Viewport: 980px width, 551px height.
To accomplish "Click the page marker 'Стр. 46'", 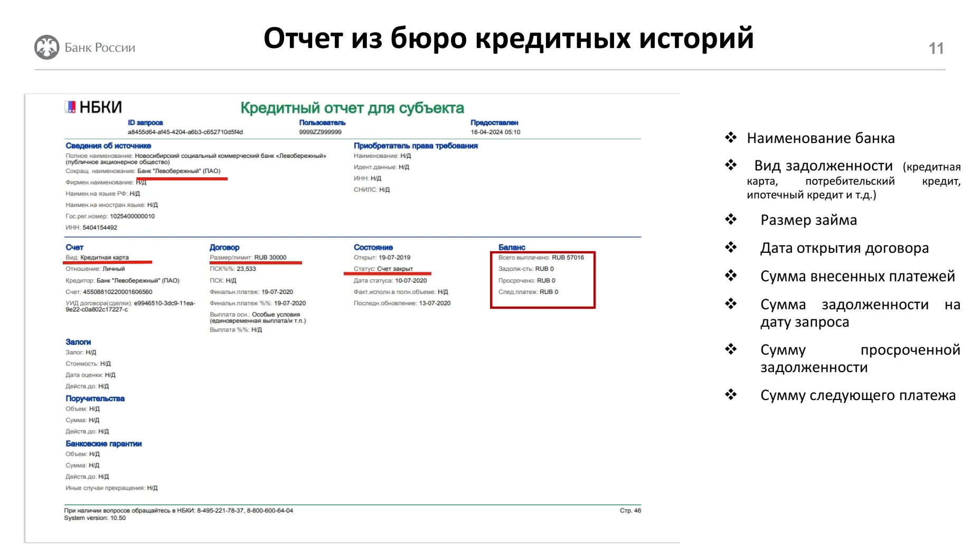I will point(630,510).
